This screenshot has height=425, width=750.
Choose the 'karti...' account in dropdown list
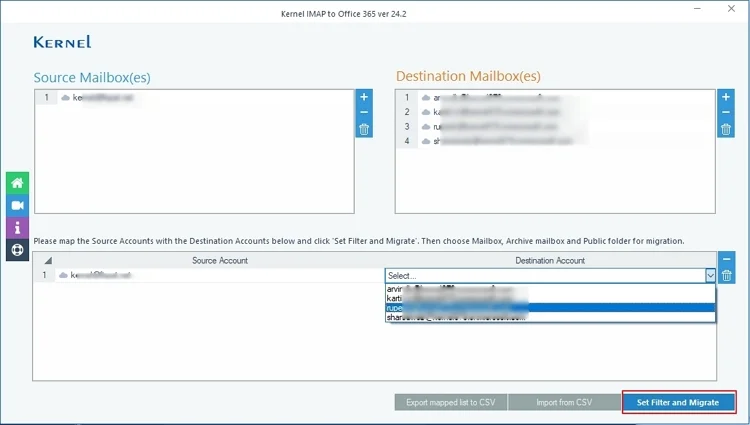pyautogui.click(x=550, y=298)
